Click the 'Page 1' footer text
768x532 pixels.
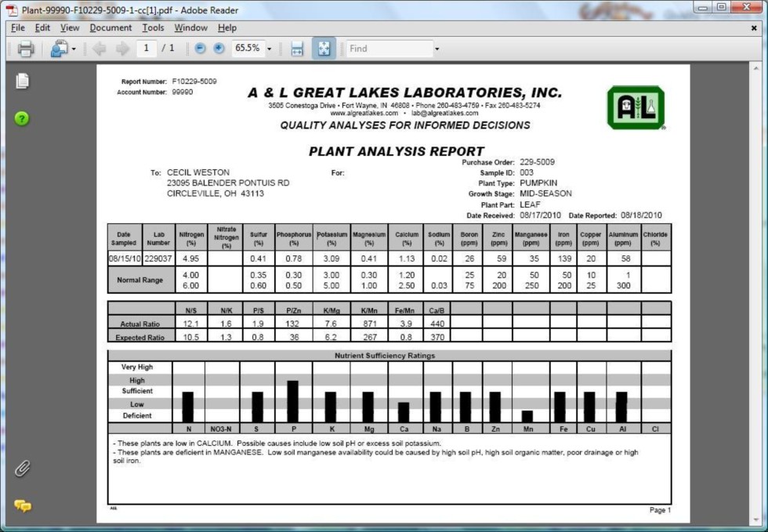tap(660, 510)
